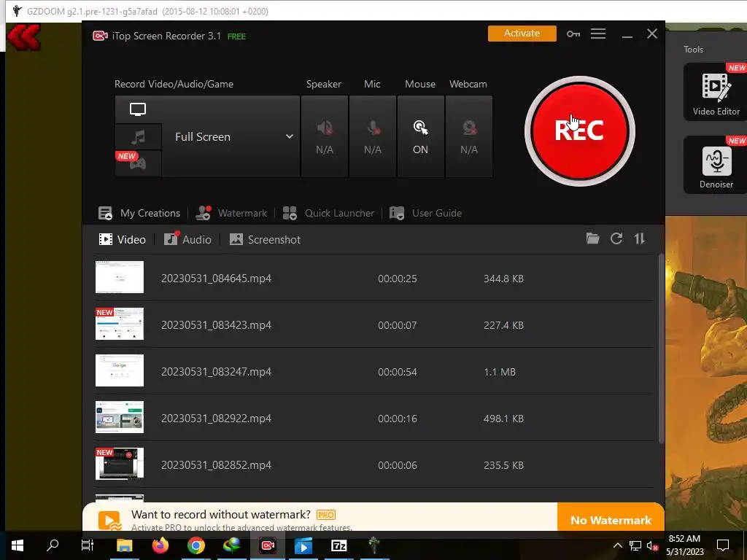Image resolution: width=747 pixels, height=560 pixels.
Task: Refresh the recordings list
Action: 616,238
